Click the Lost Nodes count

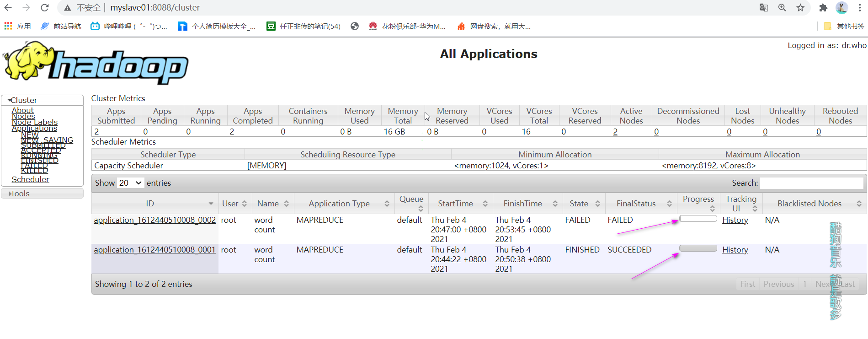pos(729,132)
